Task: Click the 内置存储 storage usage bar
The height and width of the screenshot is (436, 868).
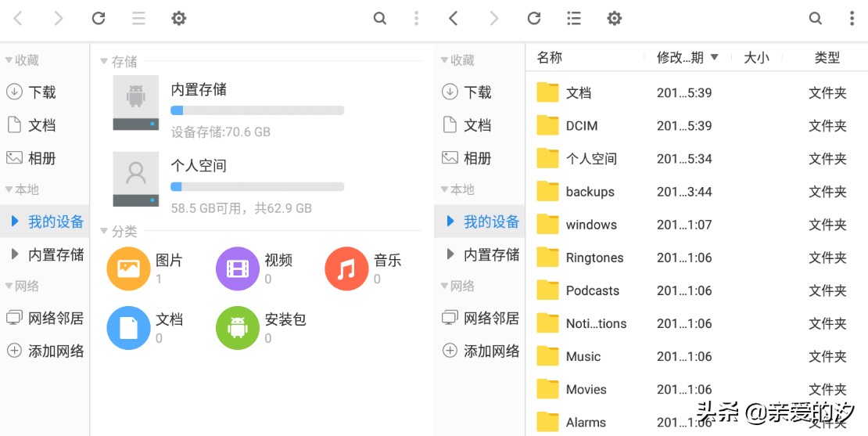Action: pyautogui.click(x=257, y=110)
